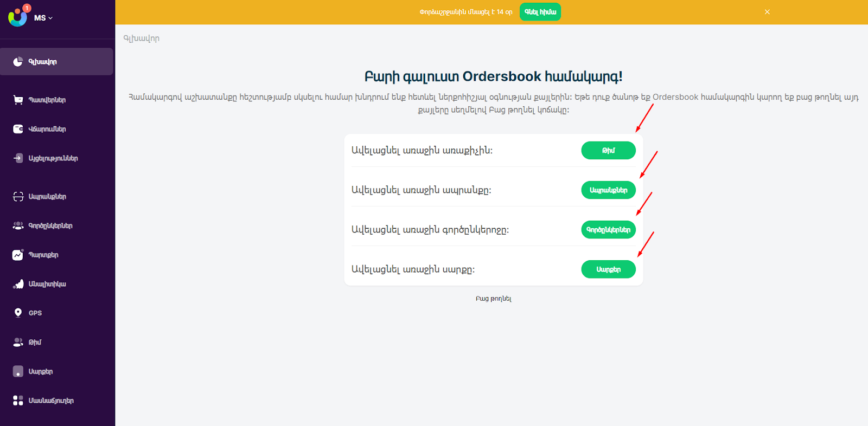This screenshot has width=868, height=426.
Task: Click the text Ավելացնել առաջին առաքիչին
Action: pyautogui.click(x=422, y=151)
